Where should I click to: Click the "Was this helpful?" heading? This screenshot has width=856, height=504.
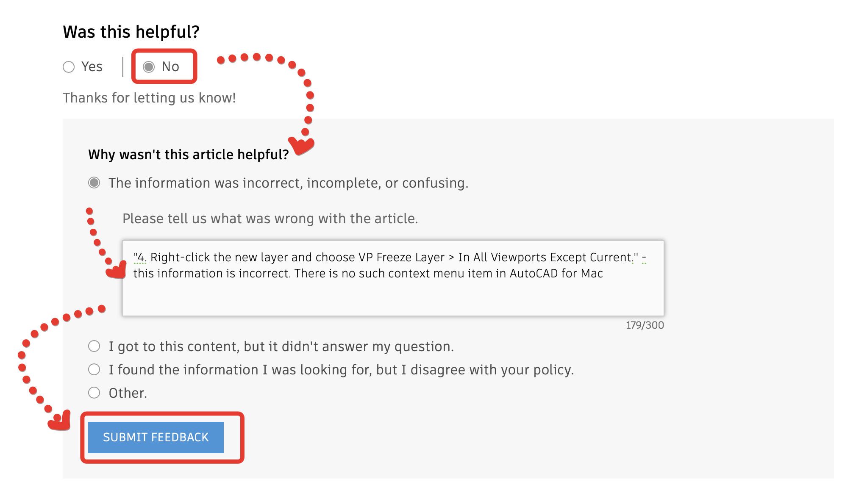coord(131,31)
